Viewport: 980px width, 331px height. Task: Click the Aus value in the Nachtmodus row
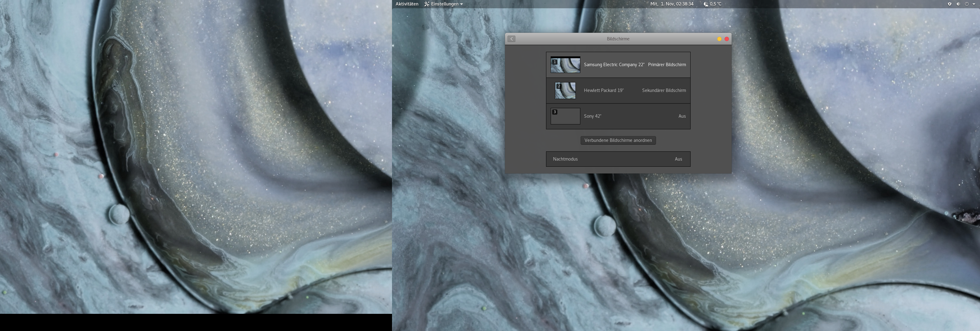click(x=678, y=159)
